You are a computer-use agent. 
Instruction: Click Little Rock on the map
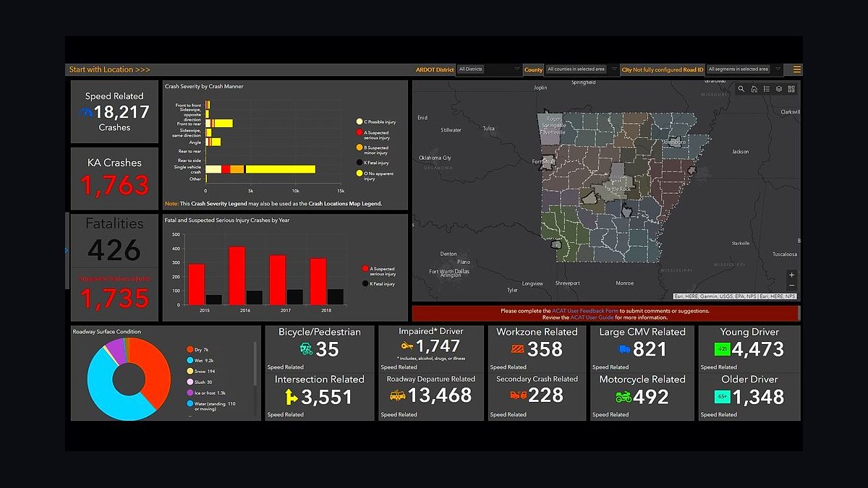tap(618, 189)
